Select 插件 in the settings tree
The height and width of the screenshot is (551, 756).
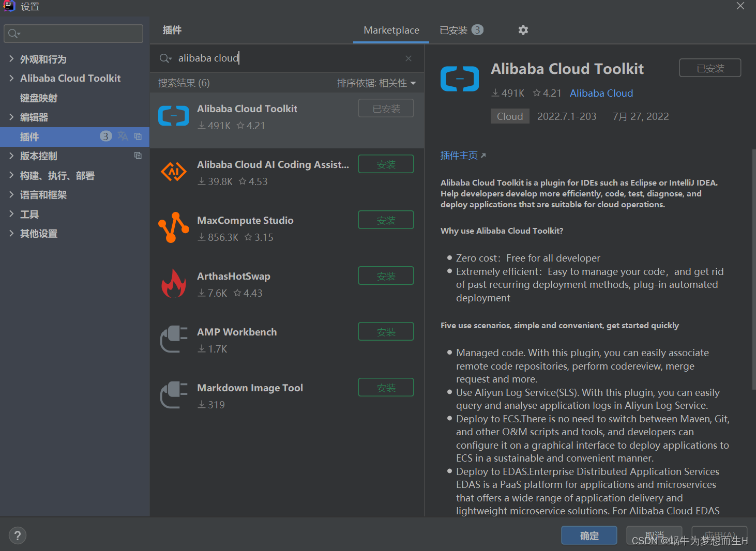point(29,136)
